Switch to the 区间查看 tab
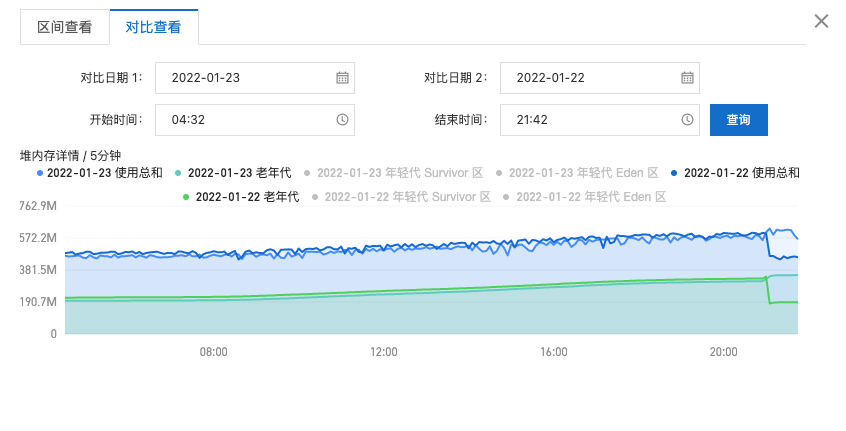The image size is (846, 431). [x=65, y=27]
